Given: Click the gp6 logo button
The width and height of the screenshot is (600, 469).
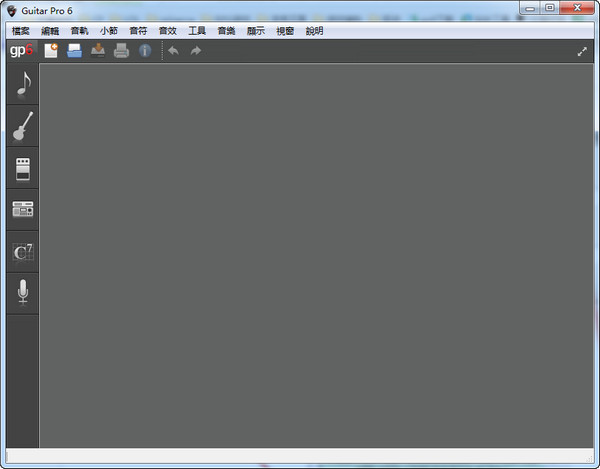Looking at the screenshot, I should tap(22, 50).
